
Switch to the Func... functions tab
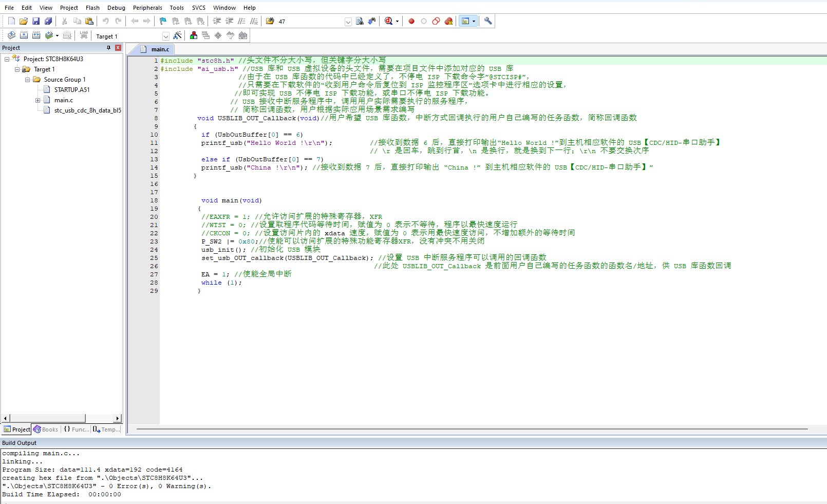point(76,430)
